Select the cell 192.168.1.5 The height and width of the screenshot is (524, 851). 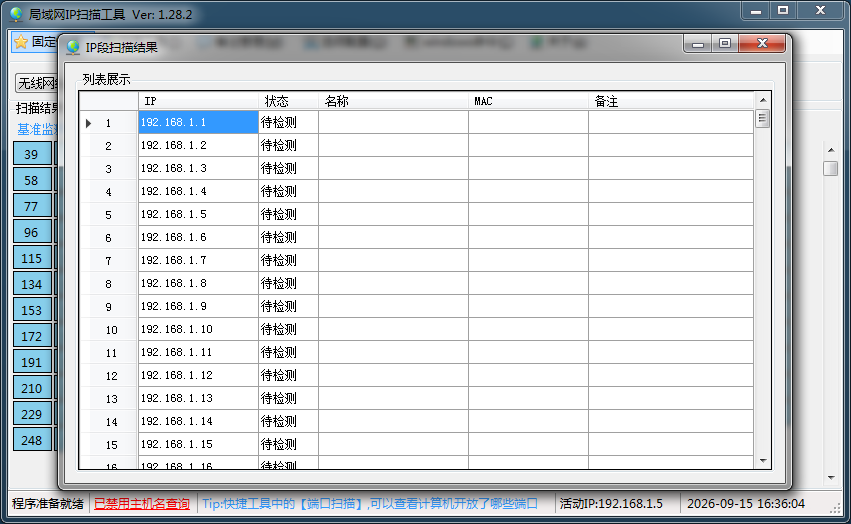(x=198, y=214)
